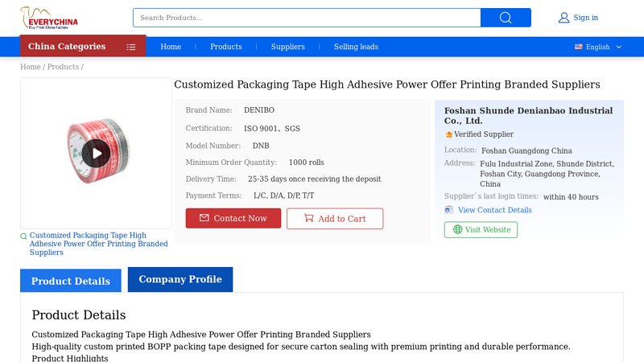
Task: Open the Products navigation item
Action: [x=226, y=47]
